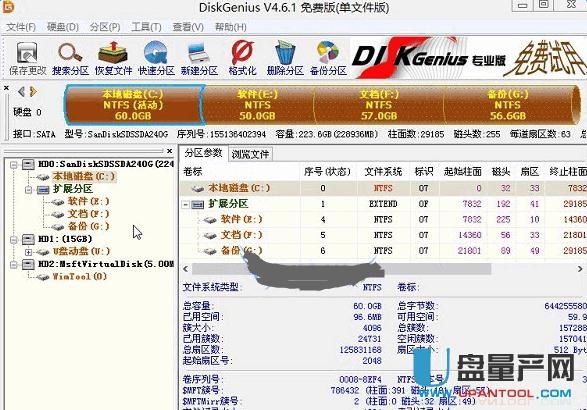Expand the U盘动盘(U:) tree node
The image size is (587, 410).
(x=28, y=252)
